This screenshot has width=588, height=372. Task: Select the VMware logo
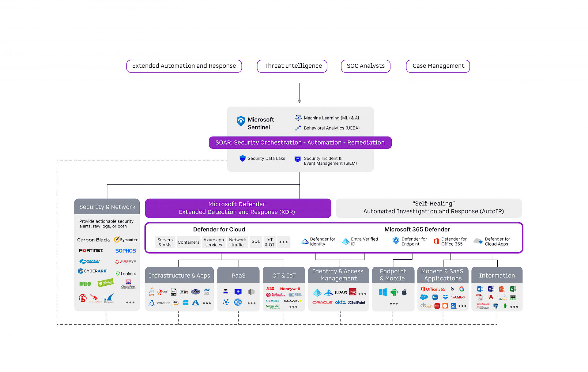(x=163, y=303)
